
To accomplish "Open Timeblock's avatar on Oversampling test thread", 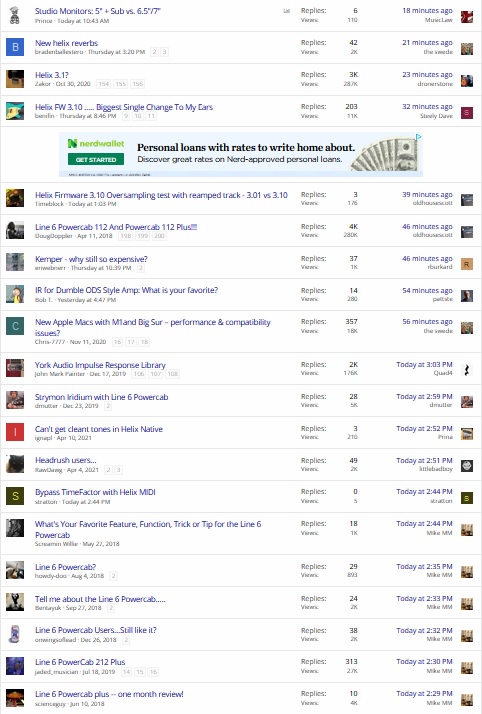I will (15, 199).
